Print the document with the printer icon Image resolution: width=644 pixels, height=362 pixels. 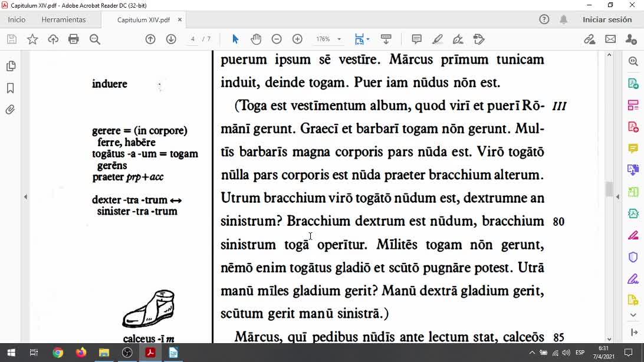[x=74, y=39]
